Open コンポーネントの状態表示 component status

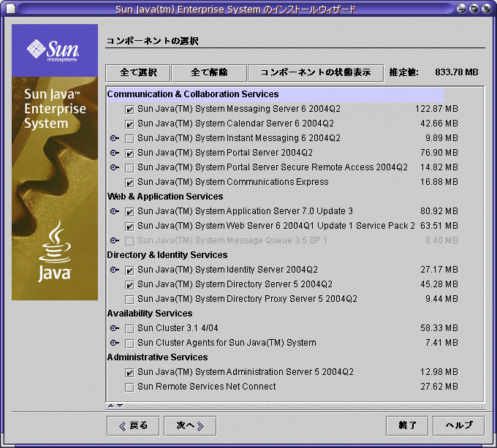pyautogui.click(x=316, y=73)
